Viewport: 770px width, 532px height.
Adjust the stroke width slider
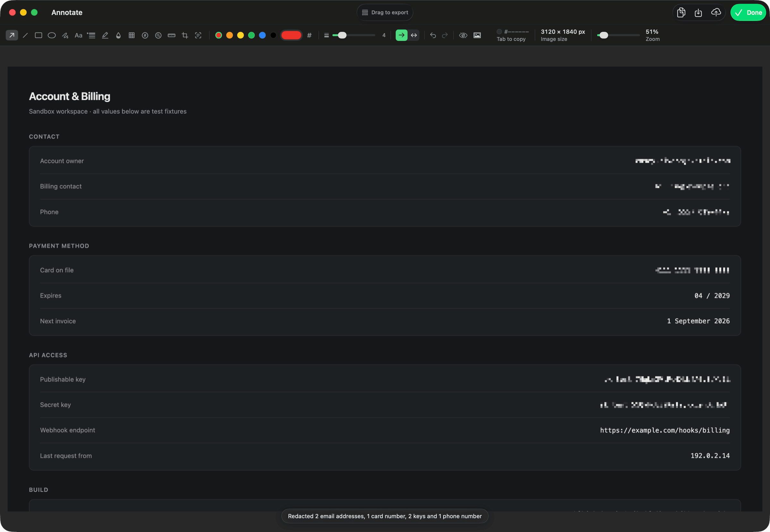pyautogui.click(x=354, y=35)
